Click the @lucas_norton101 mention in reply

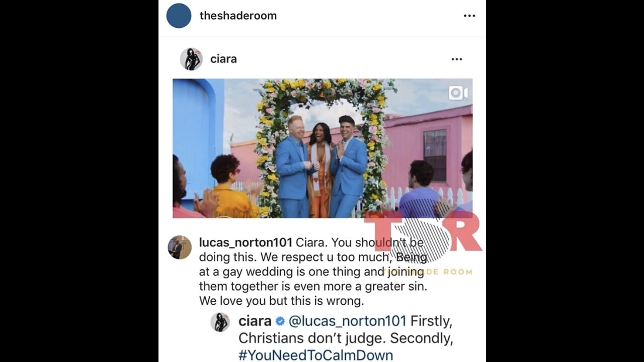(x=348, y=321)
